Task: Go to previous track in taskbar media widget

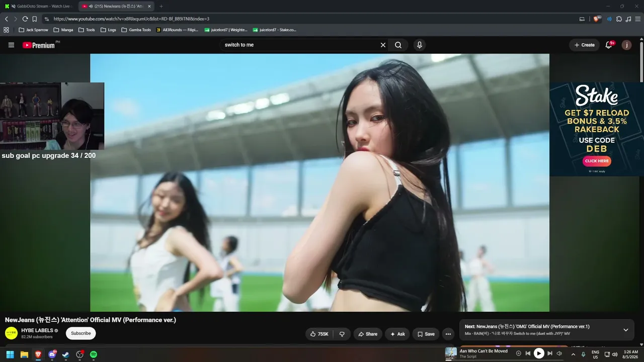Action: [528, 353]
